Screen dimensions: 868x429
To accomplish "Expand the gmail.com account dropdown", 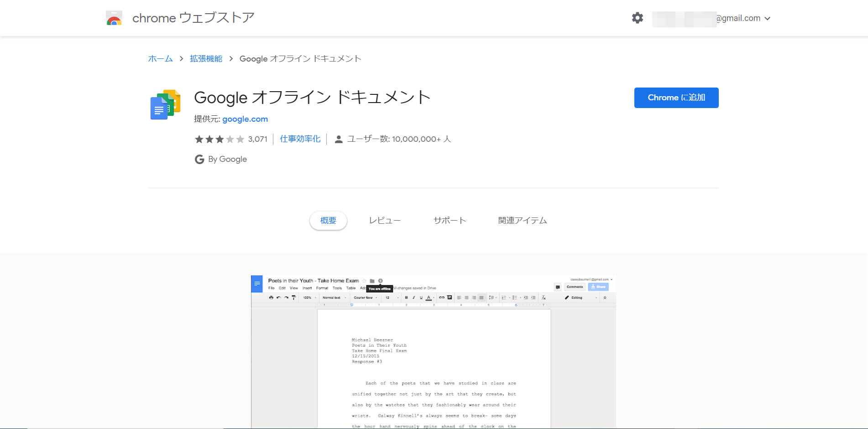I will [x=767, y=18].
